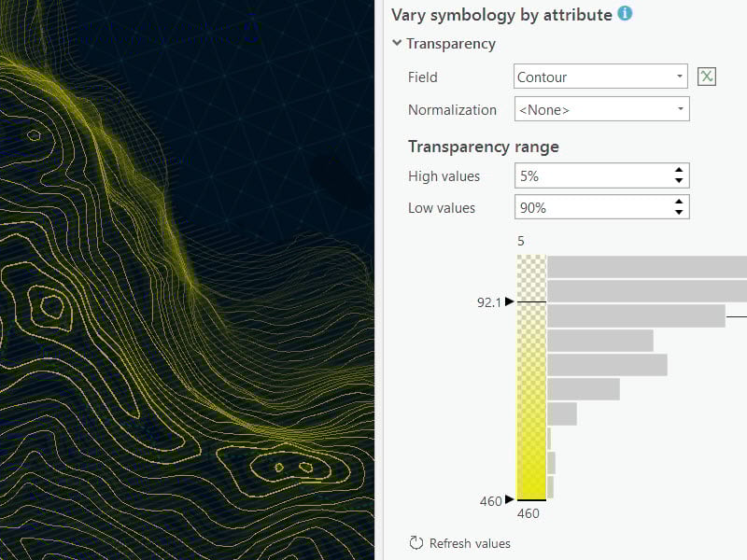
Task: Click the small bottom histogram bar near 460
Action: click(x=551, y=487)
